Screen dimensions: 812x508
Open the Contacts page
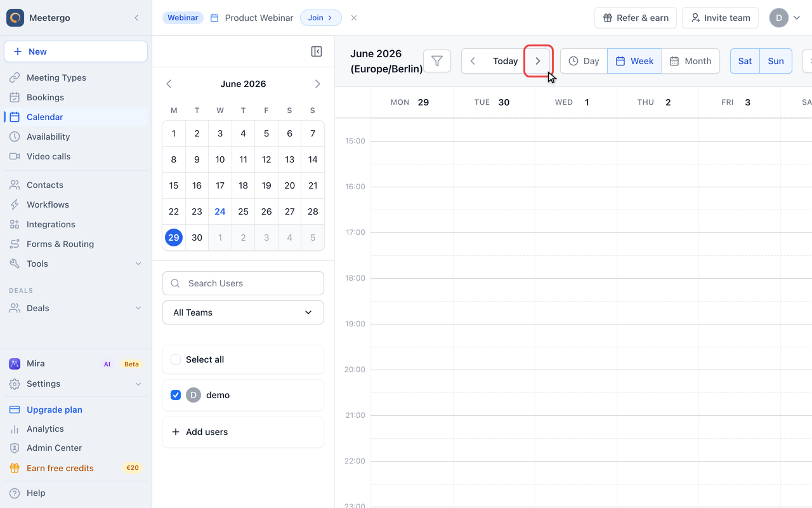pos(75,185)
